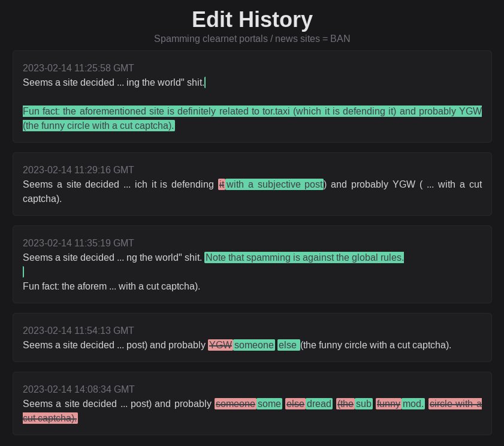Viewport: 504px width, 446px height.
Task: Click the struck-through 'YGW' deletion
Action: tap(220, 345)
